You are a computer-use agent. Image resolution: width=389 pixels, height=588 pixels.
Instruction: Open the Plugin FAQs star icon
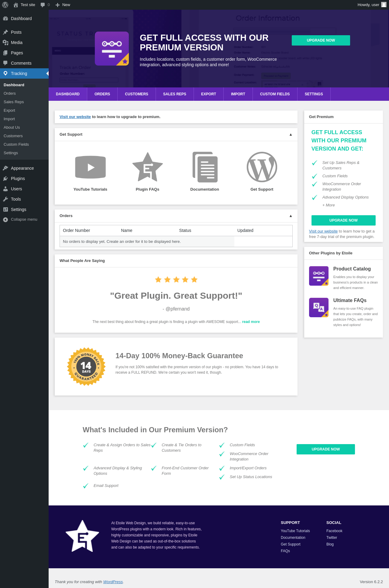pos(147,167)
